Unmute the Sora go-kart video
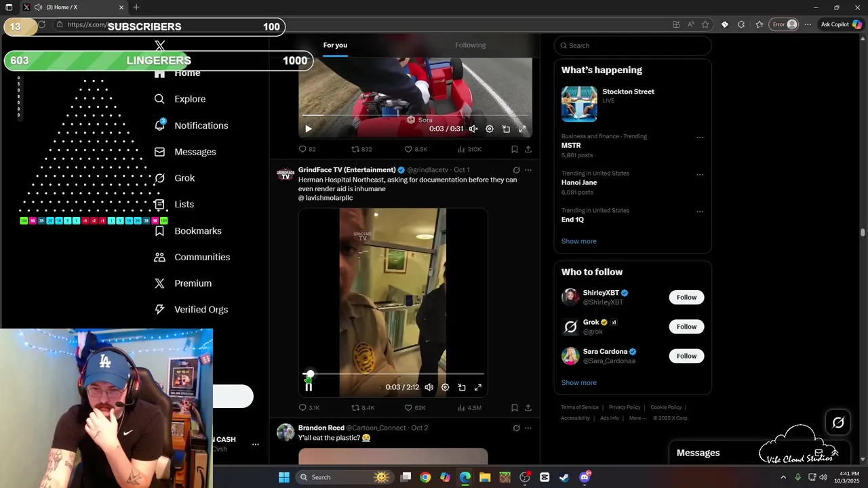The image size is (868, 488). [x=473, y=129]
